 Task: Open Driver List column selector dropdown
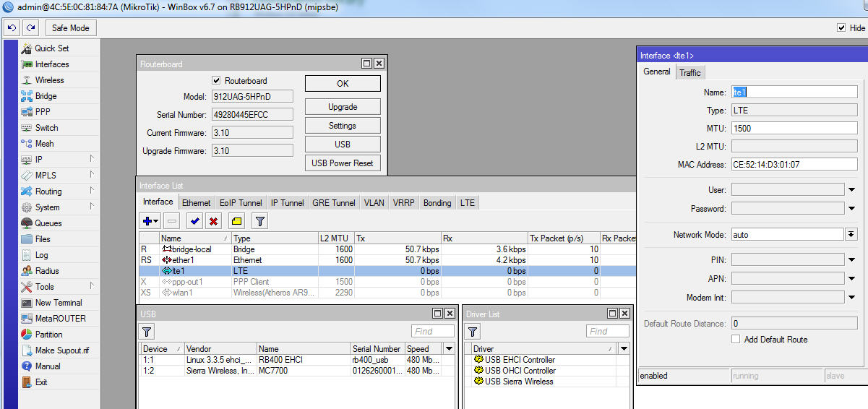pyautogui.click(x=624, y=348)
